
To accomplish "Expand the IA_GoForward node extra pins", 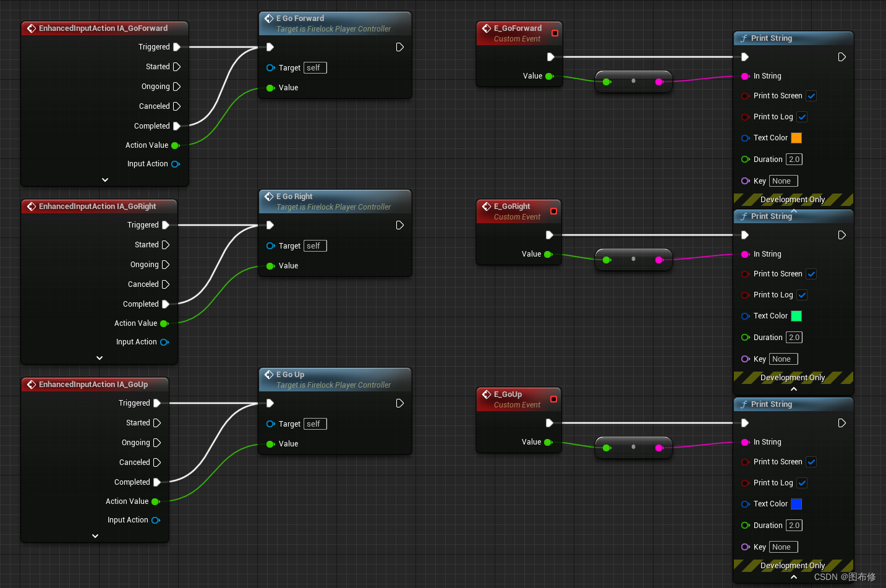I will (x=105, y=180).
